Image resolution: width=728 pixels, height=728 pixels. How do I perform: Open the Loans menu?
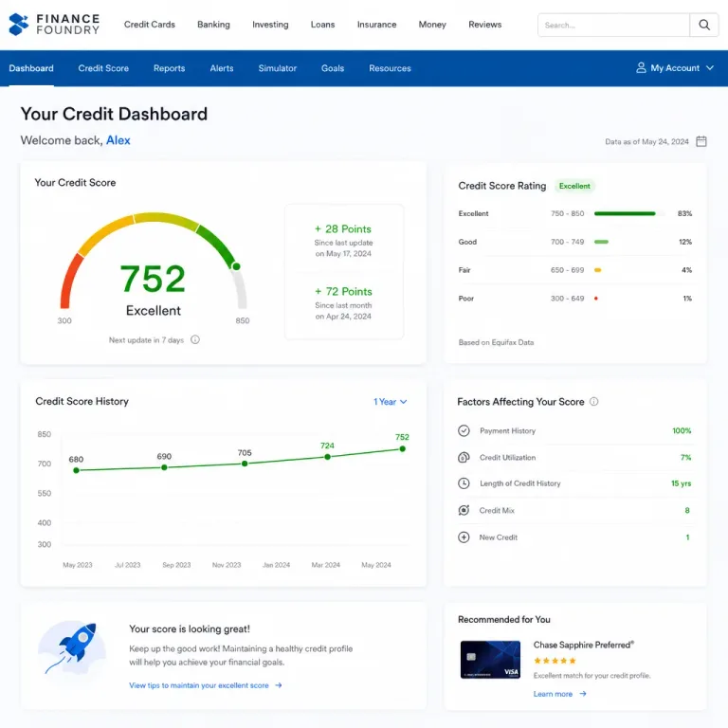point(322,24)
